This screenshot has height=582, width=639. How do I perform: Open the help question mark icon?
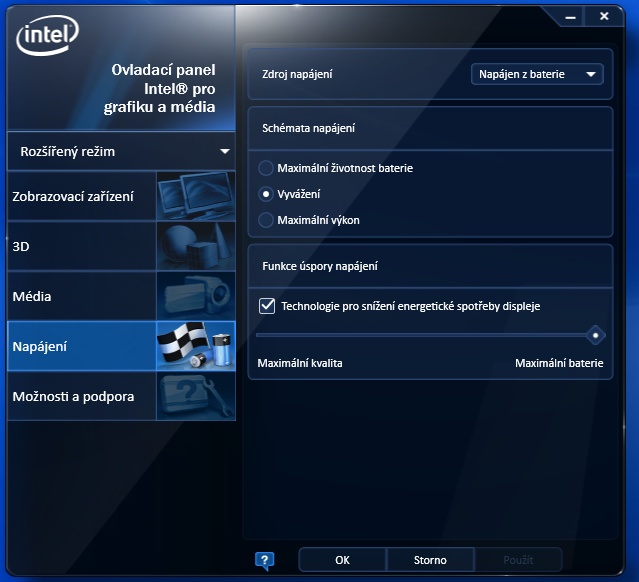tap(264, 561)
